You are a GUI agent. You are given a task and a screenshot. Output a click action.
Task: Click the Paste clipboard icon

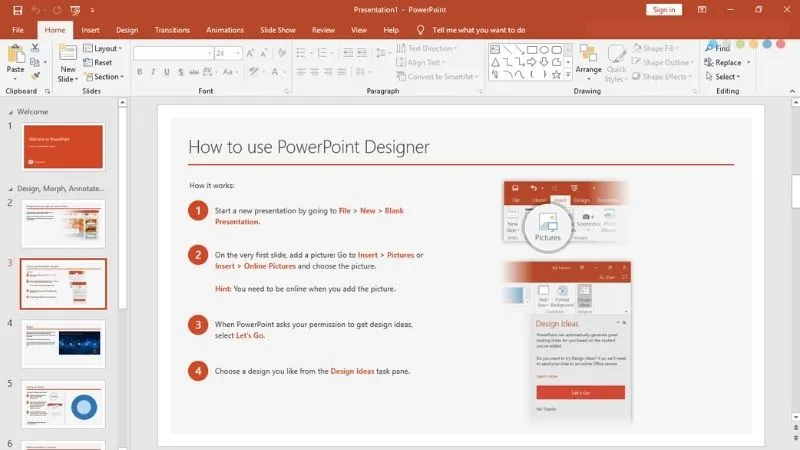(x=15, y=54)
